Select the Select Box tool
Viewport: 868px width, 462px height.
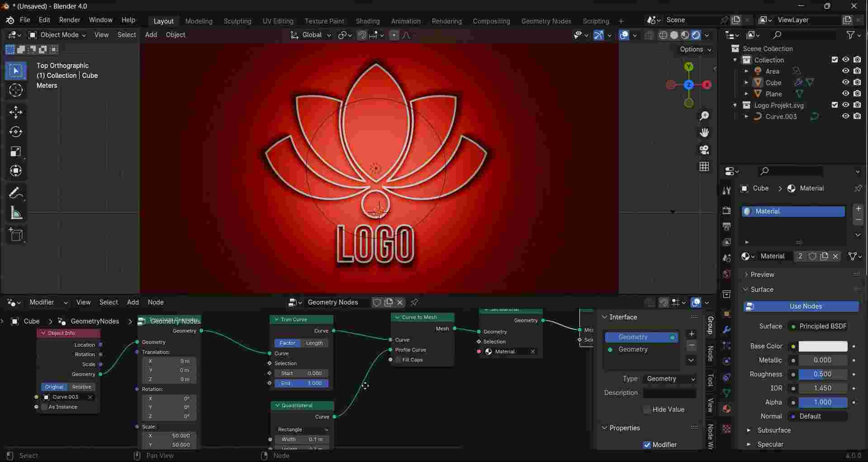tap(16, 71)
